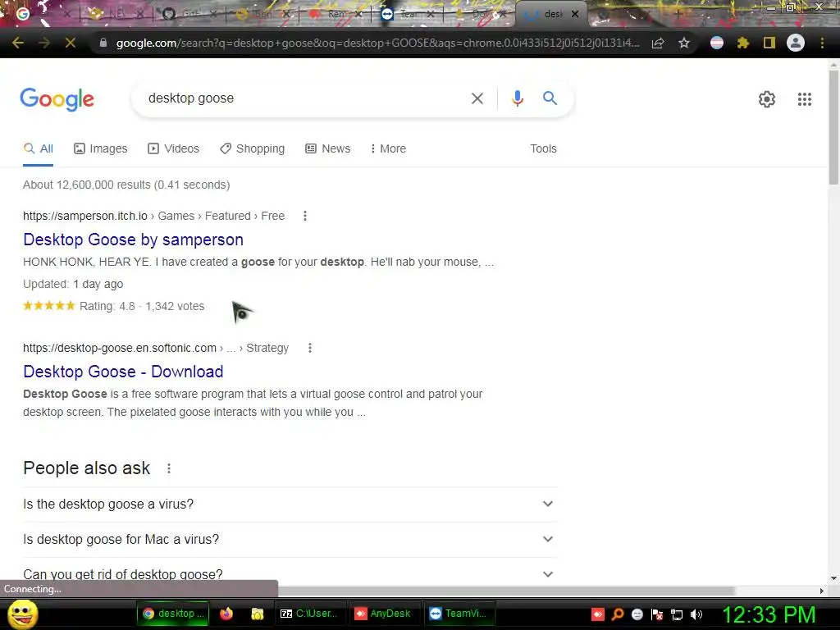Open new tab plus button
This screenshot has width=840, height=630.
(x=678, y=14)
